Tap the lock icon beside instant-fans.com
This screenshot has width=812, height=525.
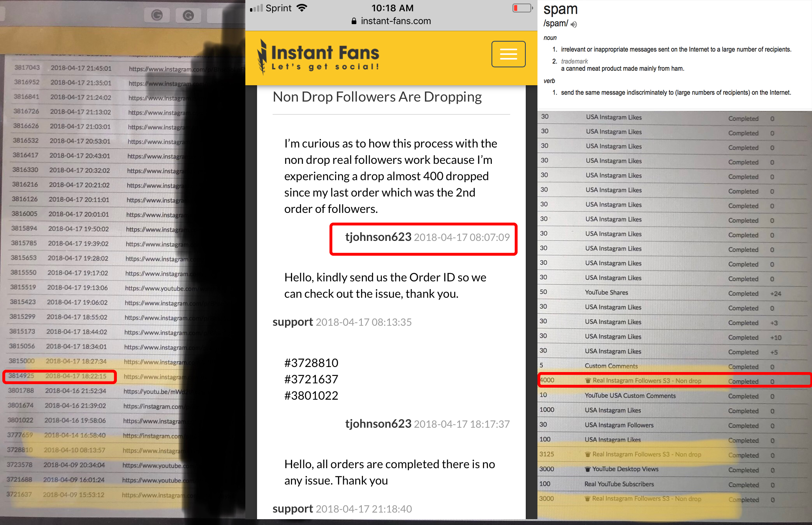[354, 21]
